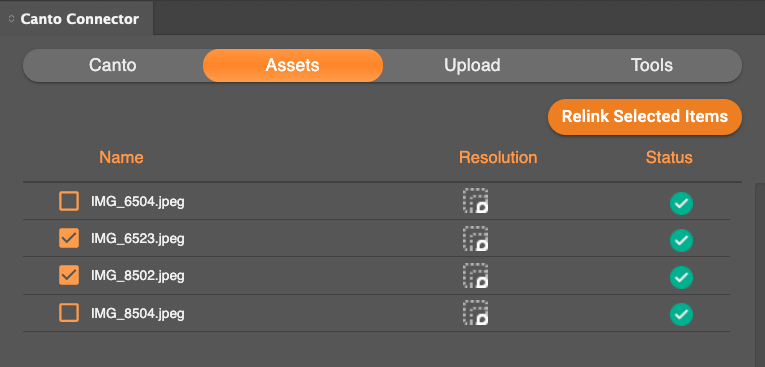Click resolution icon for IMG_6523.jpeg
765x367 pixels.
click(476, 238)
